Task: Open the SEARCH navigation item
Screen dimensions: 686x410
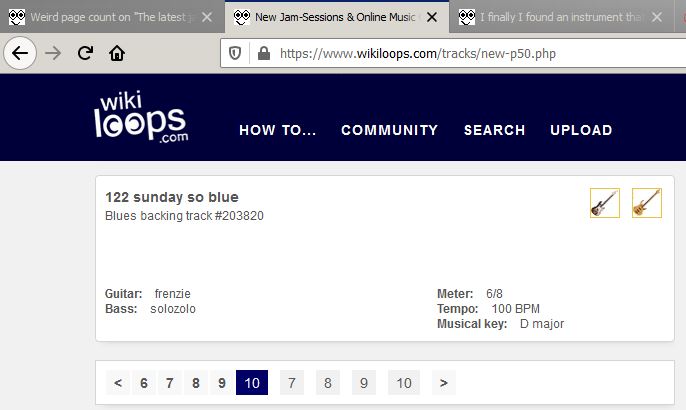Action: [494, 130]
